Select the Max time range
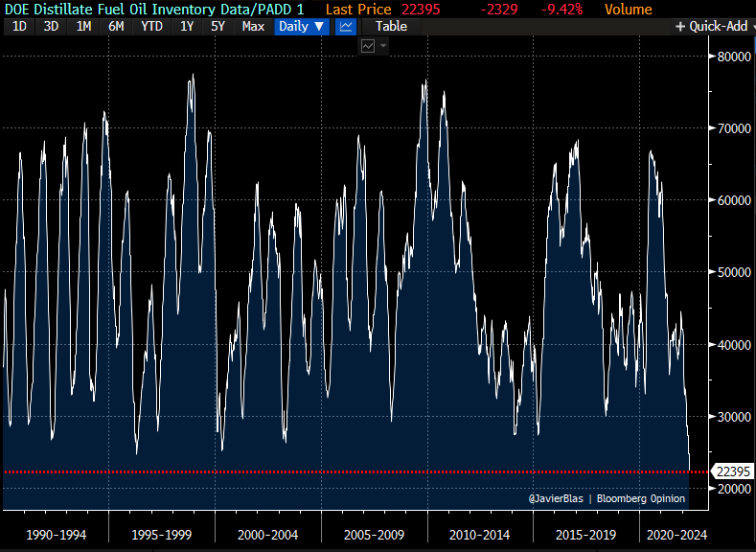The width and height of the screenshot is (756, 552). click(253, 26)
